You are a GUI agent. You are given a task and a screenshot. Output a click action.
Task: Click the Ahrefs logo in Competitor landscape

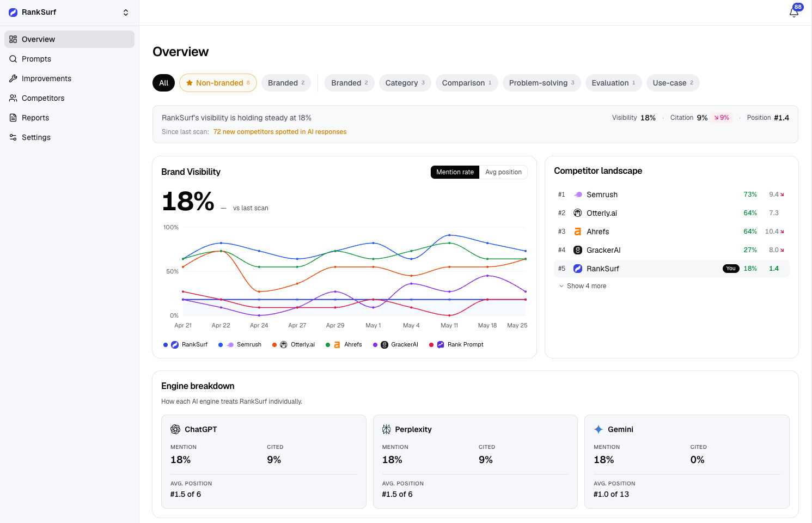click(x=578, y=232)
